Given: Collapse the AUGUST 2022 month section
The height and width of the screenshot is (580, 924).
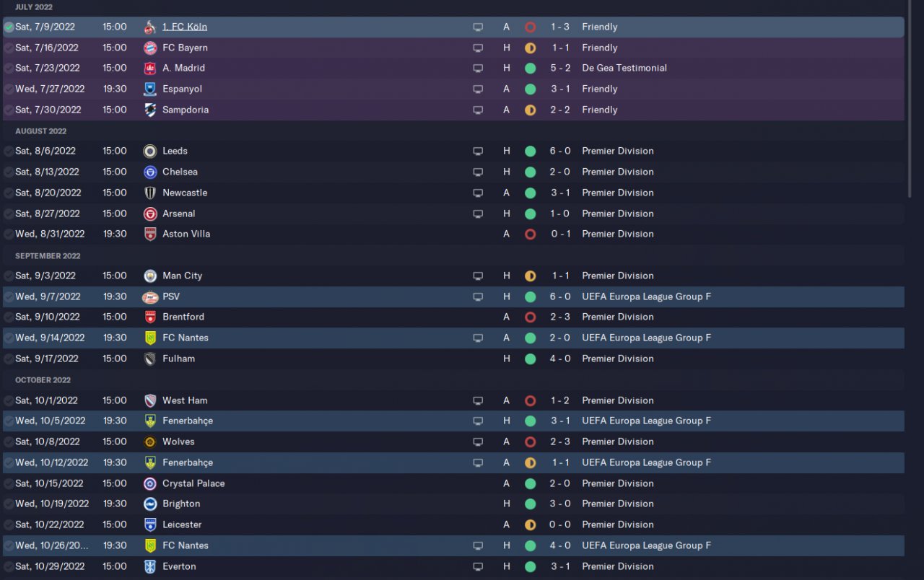Looking at the screenshot, I should click(x=40, y=131).
